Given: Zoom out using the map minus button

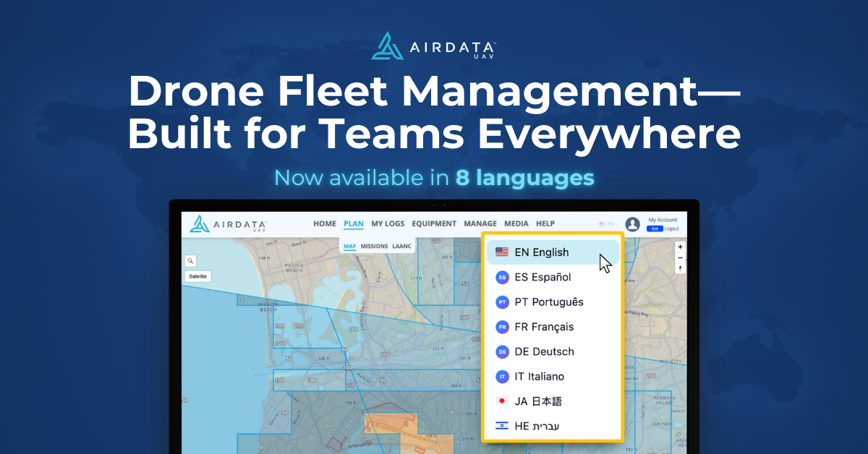Looking at the screenshot, I should click(x=680, y=258).
